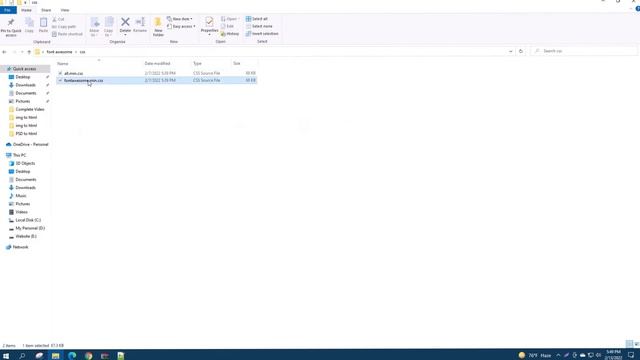
Task: Open the Copy to dropdown
Action: (109, 27)
